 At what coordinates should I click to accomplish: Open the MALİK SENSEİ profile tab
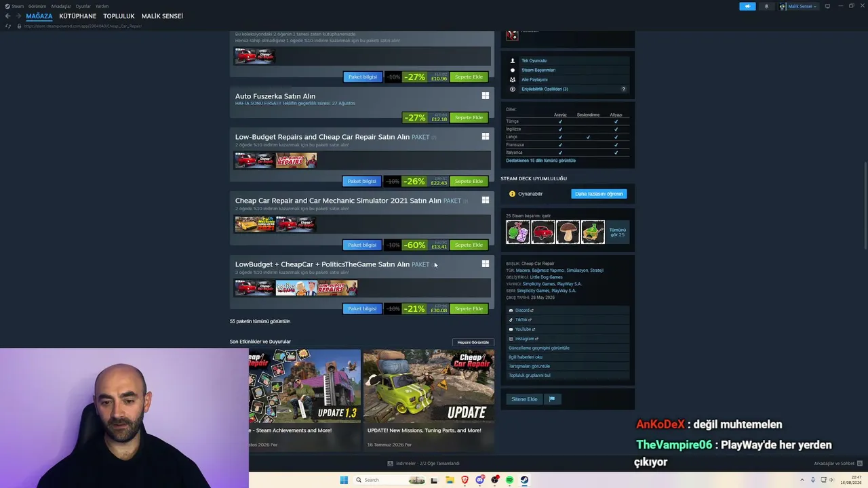(x=162, y=16)
